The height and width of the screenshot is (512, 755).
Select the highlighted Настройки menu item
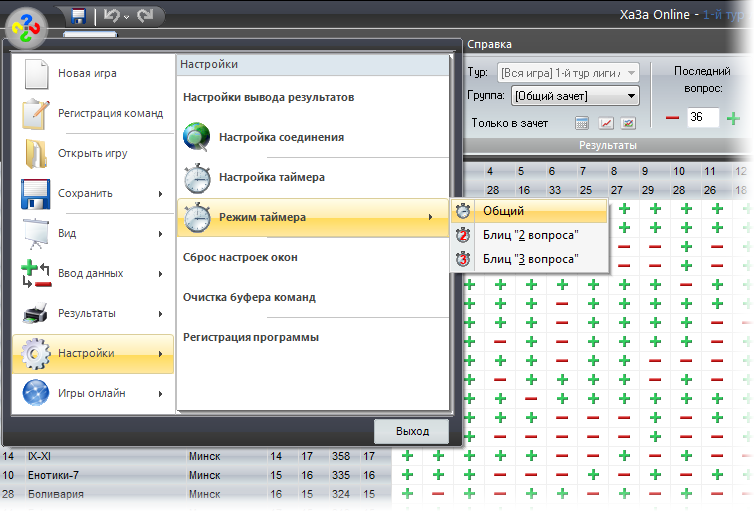[x=93, y=354]
